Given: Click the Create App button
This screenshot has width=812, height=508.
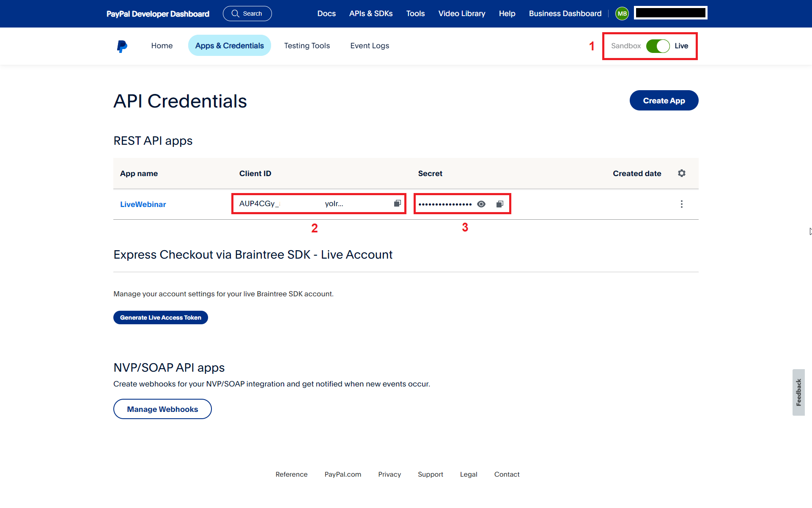Looking at the screenshot, I should pos(664,100).
